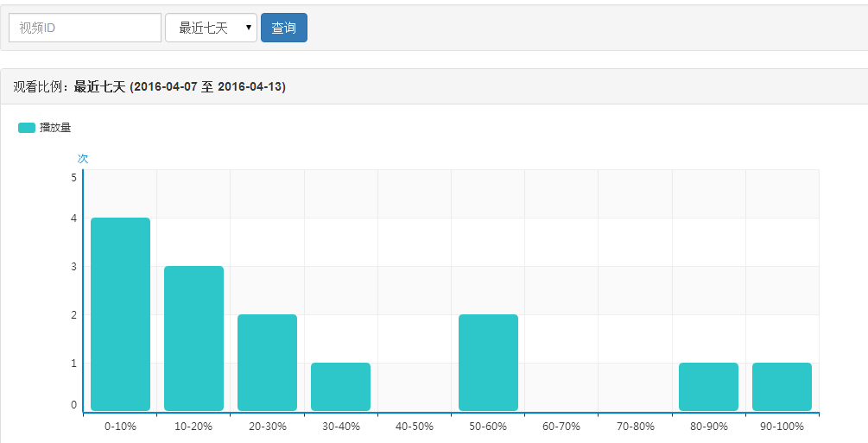Screen dimensions: 868x443
Task: Click the 30-40% bar
Action: [340, 387]
